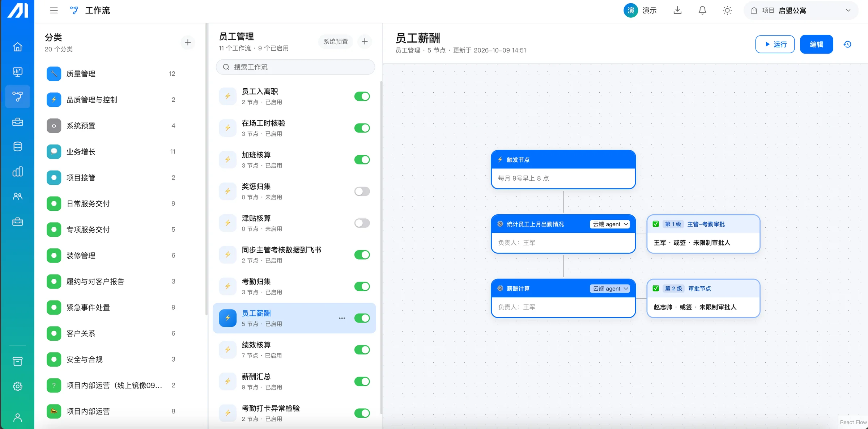Click the 编辑 button
This screenshot has width=868, height=429.
(x=816, y=44)
